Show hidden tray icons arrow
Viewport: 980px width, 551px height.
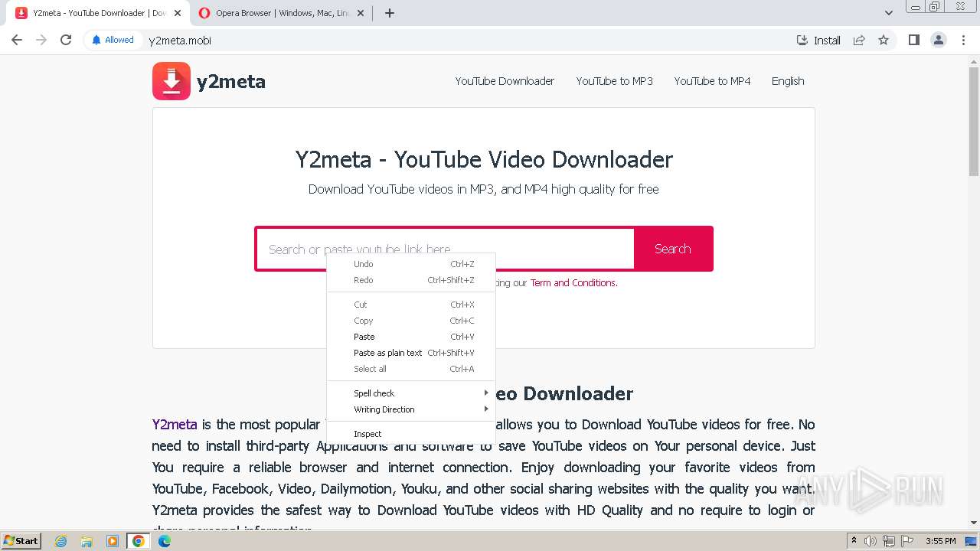(x=854, y=541)
